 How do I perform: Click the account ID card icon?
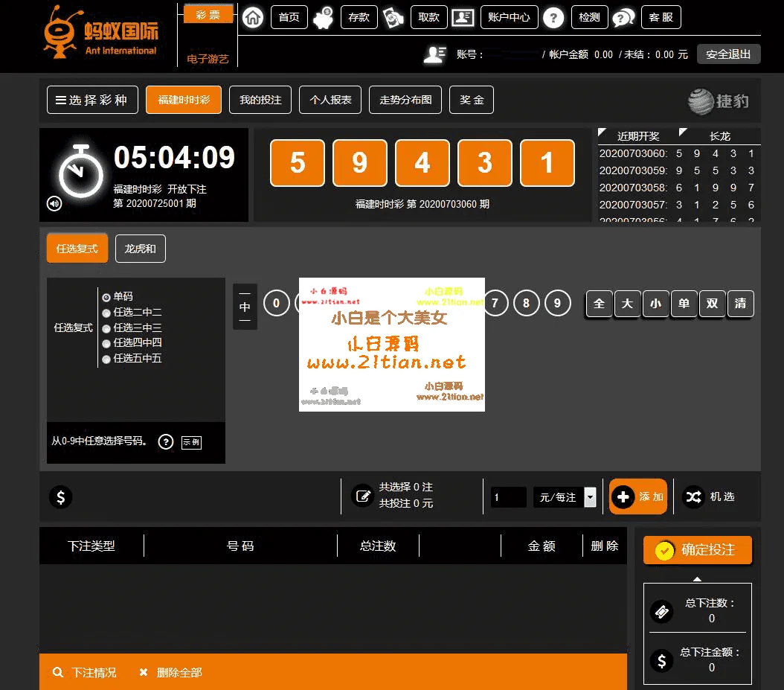463,17
